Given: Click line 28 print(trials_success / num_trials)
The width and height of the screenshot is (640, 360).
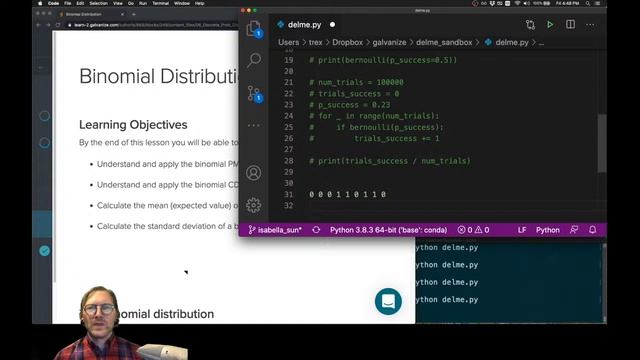Looking at the screenshot, I should pyautogui.click(x=389, y=161).
